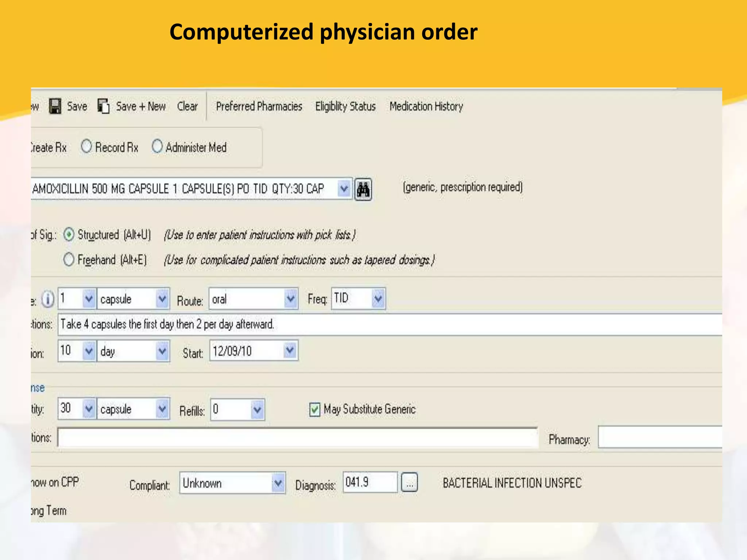Click 'BACTERIAL INFECTION UNSPEC' text
This screenshot has height=560, width=747.
tap(512, 483)
